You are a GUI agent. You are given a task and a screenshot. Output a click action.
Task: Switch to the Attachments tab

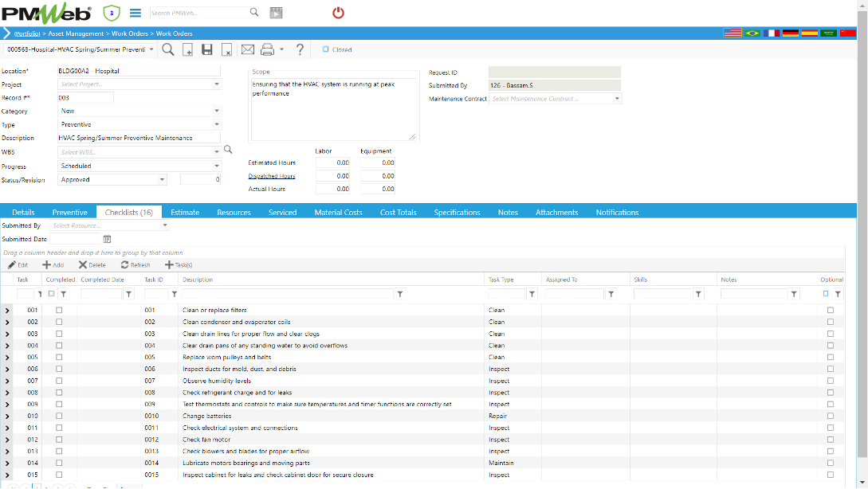point(557,213)
